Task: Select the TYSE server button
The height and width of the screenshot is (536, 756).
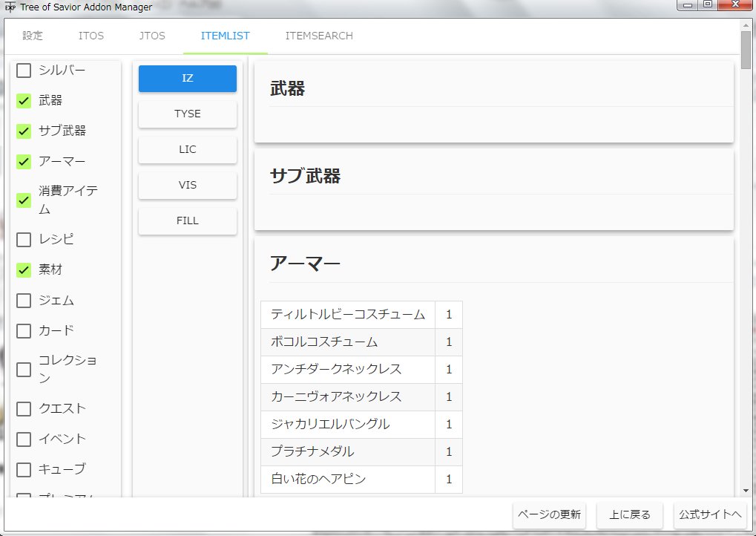Action: (x=187, y=114)
